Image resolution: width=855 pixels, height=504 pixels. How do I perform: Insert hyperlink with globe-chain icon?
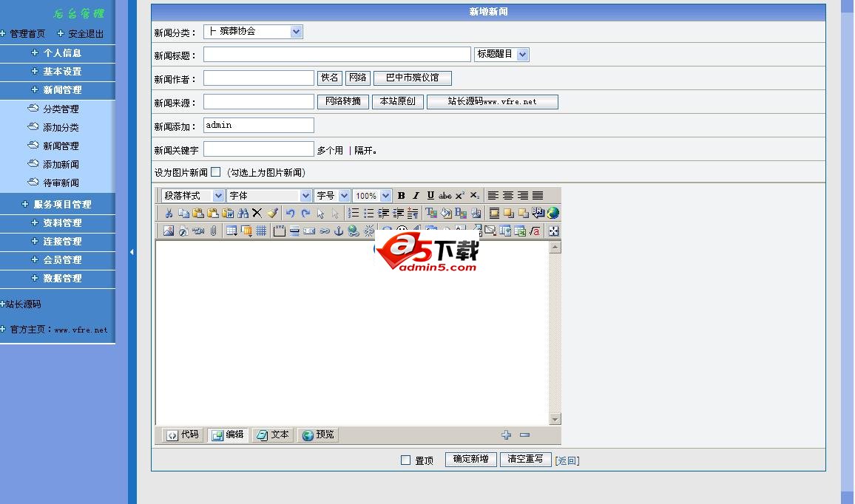coord(354,231)
